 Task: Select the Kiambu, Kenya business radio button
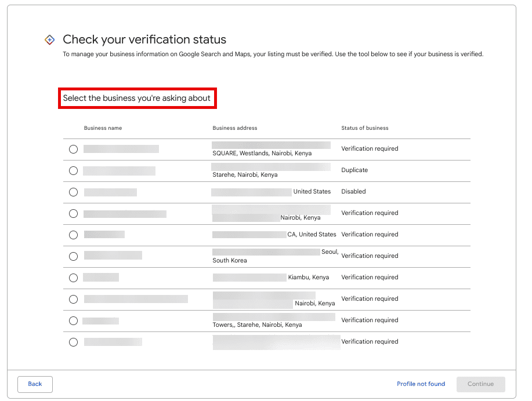pos(73,278)
